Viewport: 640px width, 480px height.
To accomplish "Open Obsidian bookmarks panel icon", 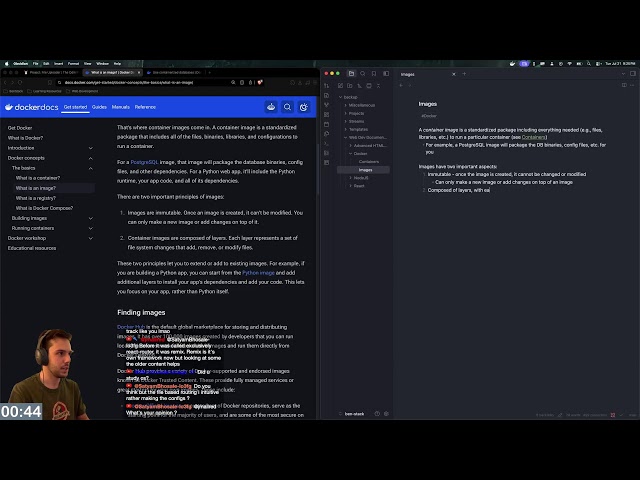I will click(374, 73).
